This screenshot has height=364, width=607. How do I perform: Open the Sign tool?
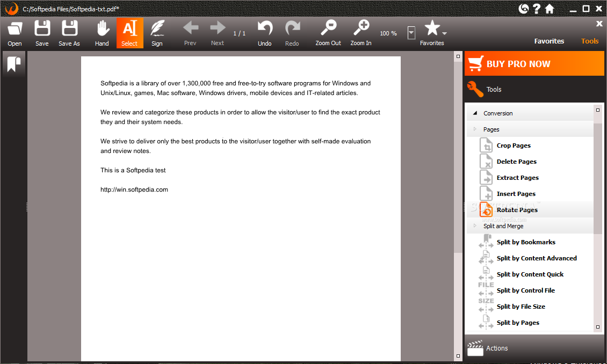tap(157, 33)
